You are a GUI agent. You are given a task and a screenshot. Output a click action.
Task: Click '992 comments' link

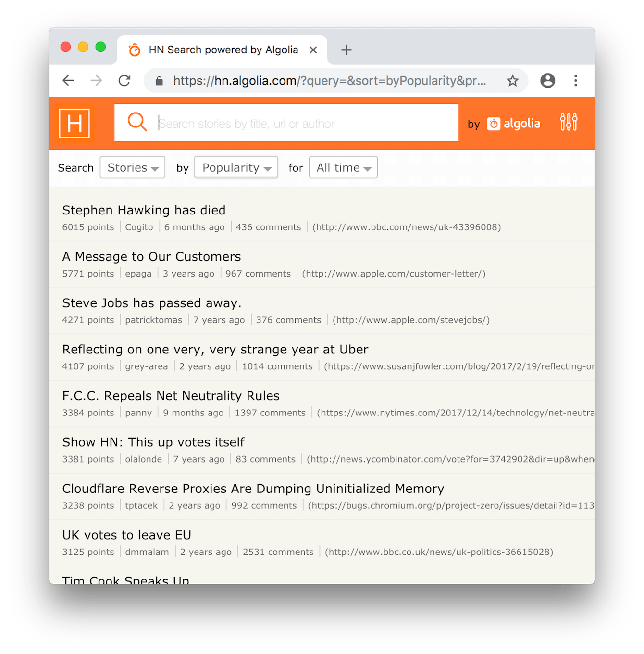(x=264, y=505)
